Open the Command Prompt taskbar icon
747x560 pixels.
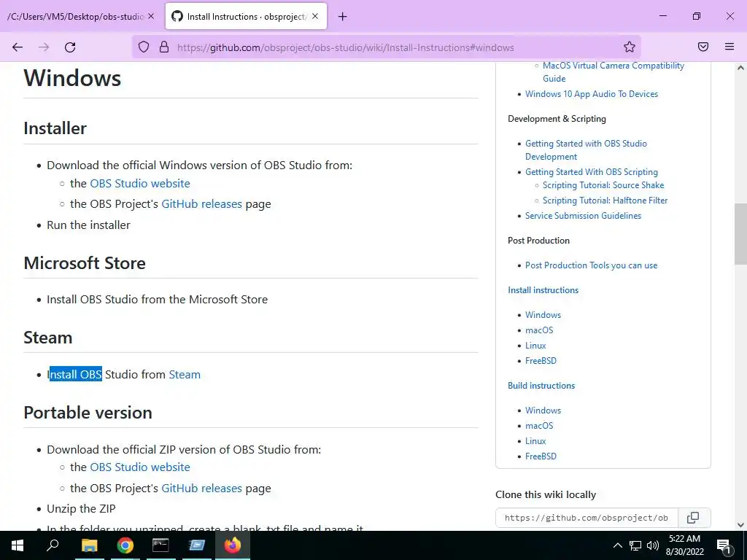coord(160,545)
